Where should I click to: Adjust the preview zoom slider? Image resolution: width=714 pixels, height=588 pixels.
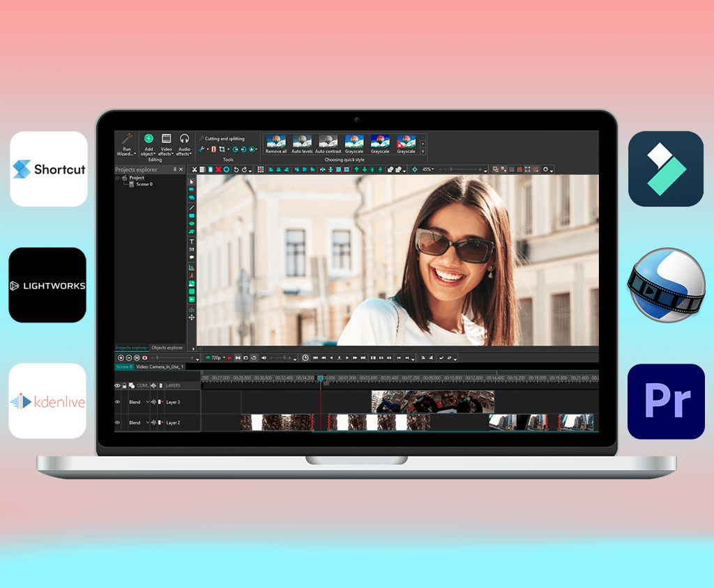point(460,169)
